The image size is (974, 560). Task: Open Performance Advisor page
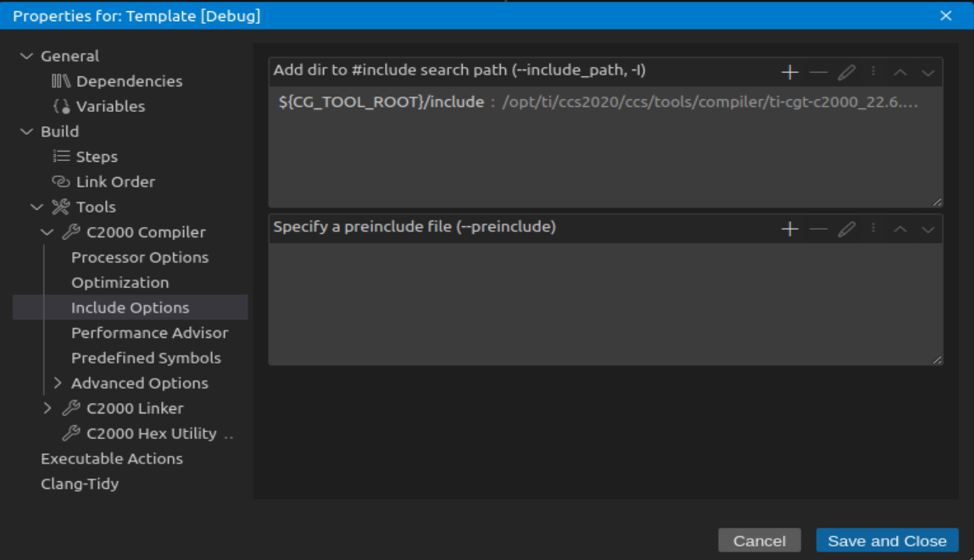(x=150, y=333)
